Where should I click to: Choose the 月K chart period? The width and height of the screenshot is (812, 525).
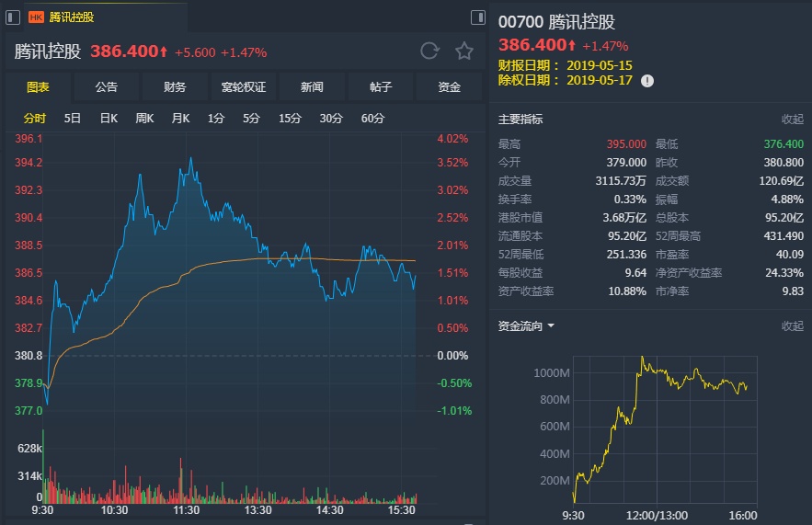181,119
